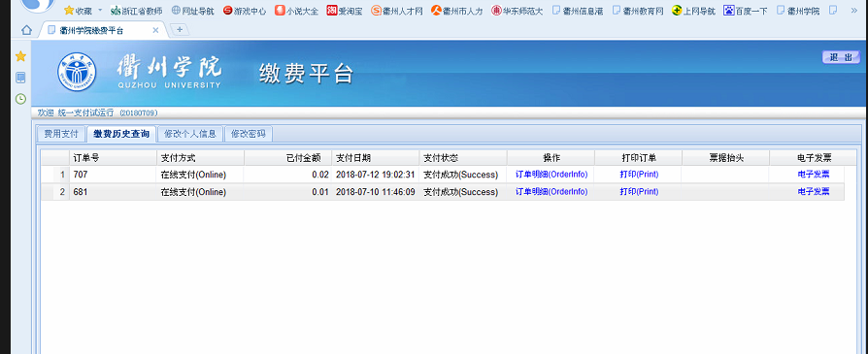Click the 欢迎 统一支付试运行 welcome text

point(97,113)
